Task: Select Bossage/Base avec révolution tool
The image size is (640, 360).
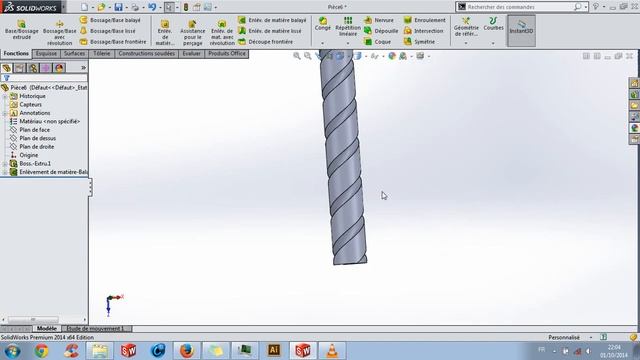Action: tap(60, 33)
